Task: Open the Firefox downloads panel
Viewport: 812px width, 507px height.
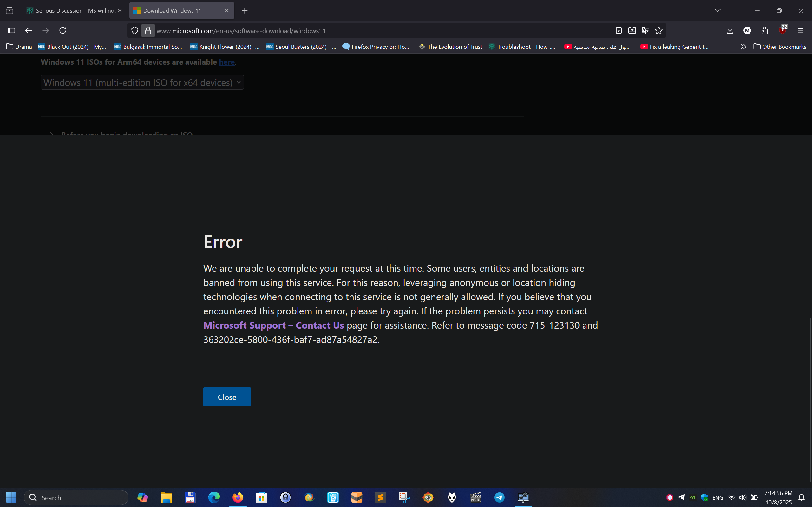Action: (x=730, y=30)
